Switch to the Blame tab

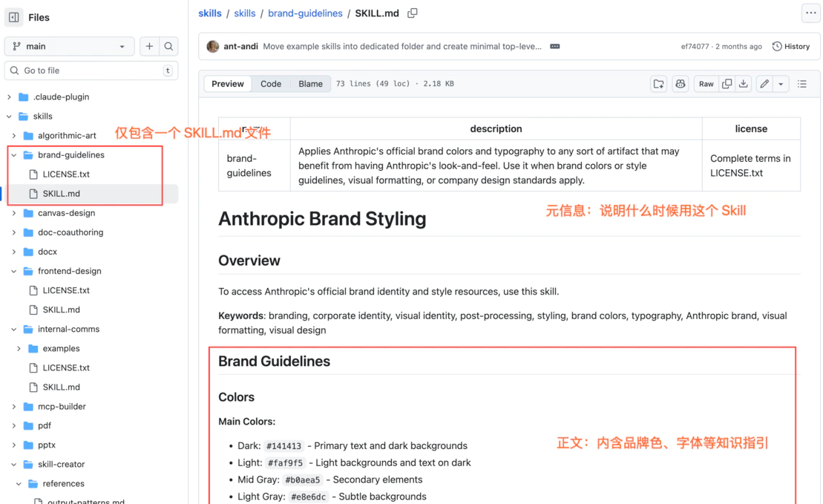[x=311, y=84]
